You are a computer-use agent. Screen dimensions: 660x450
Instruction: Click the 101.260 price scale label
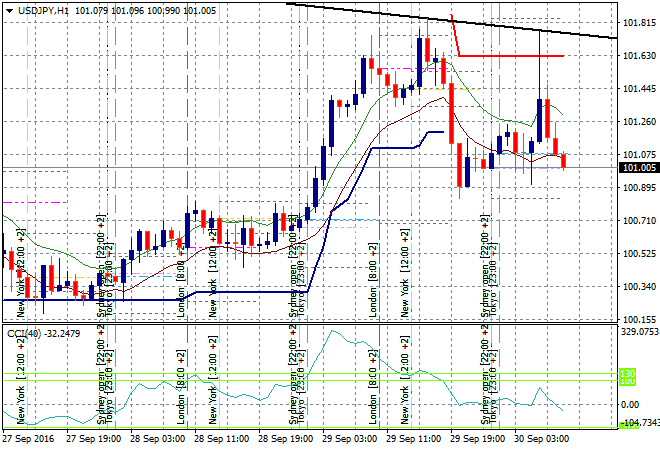638,122
